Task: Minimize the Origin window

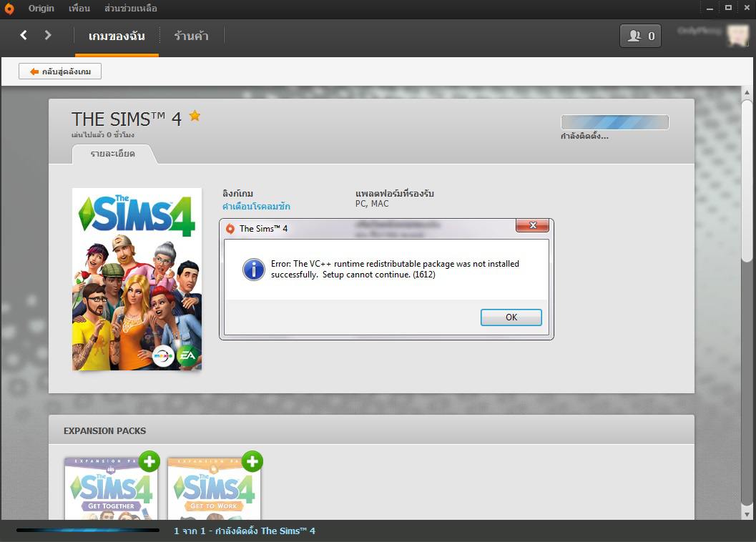Action: tap(710, 8)
